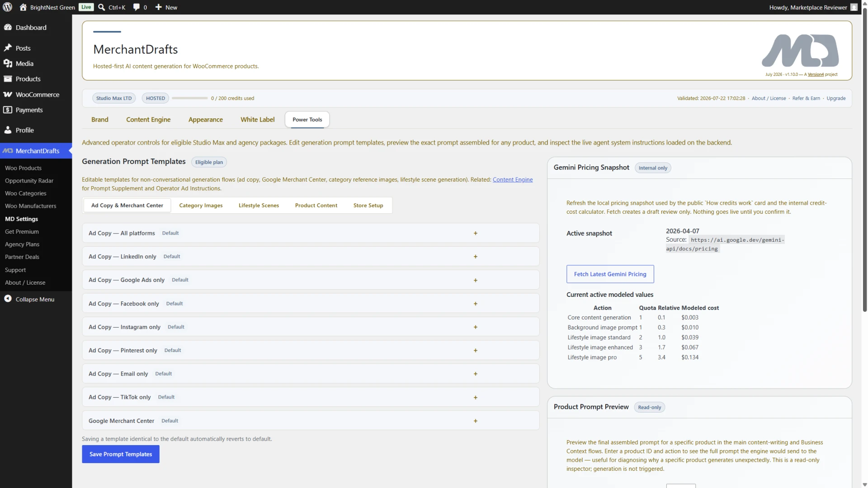Click Fetch Latest Gemini Pricing
Screen dimensions: 868x488
pos(610,274)
